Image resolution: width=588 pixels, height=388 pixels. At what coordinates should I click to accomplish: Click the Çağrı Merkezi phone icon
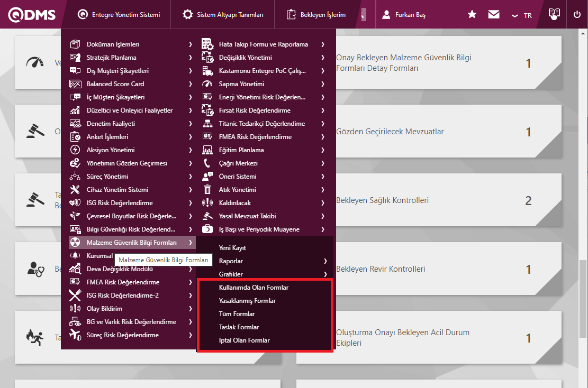(x=207, y=163)
